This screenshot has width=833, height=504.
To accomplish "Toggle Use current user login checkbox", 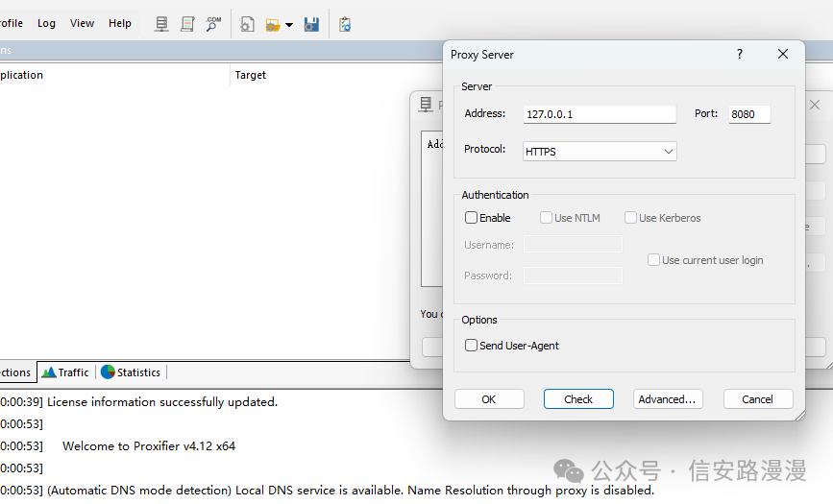I will point(653,260).
